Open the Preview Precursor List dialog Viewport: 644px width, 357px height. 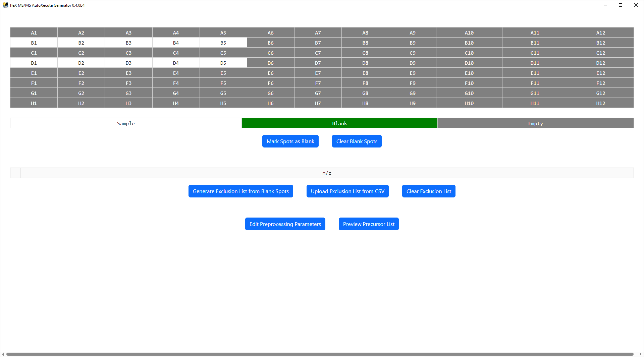click(x=368, y=224)
